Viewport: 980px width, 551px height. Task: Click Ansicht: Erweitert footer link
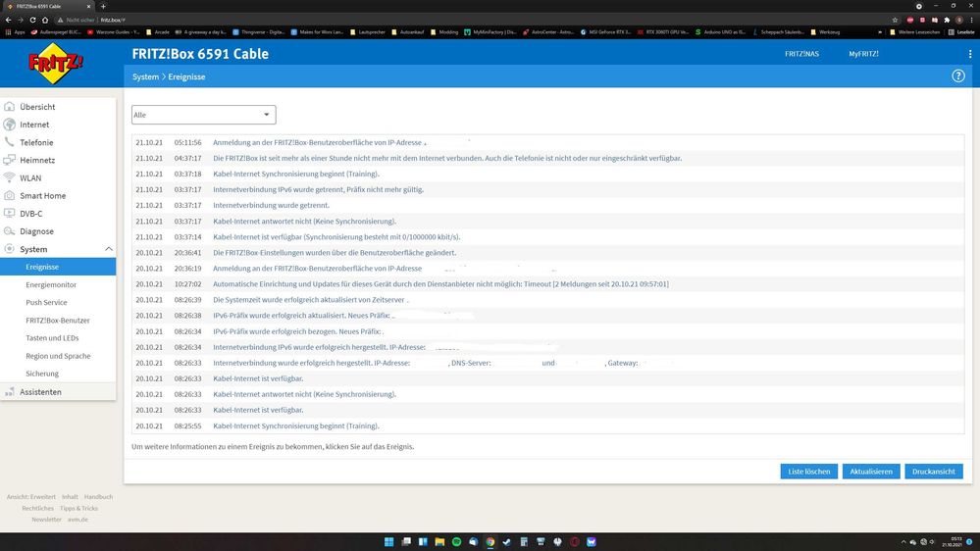[31, 497]
